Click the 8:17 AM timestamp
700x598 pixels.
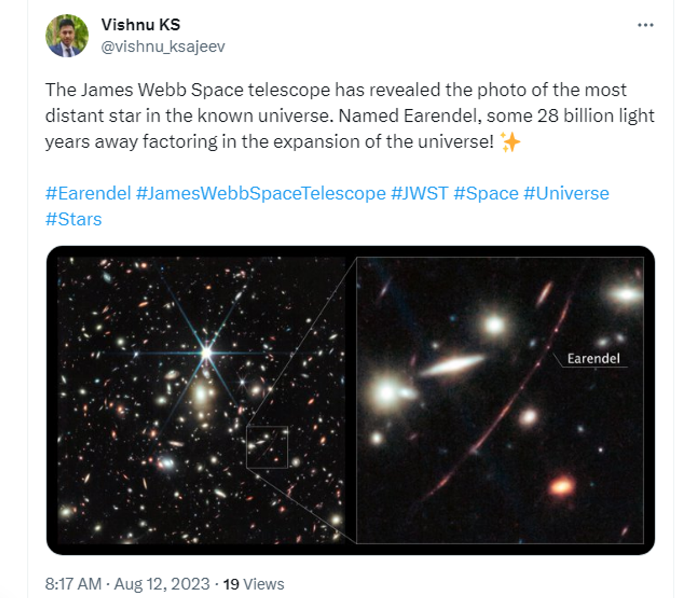pos(73,584)
